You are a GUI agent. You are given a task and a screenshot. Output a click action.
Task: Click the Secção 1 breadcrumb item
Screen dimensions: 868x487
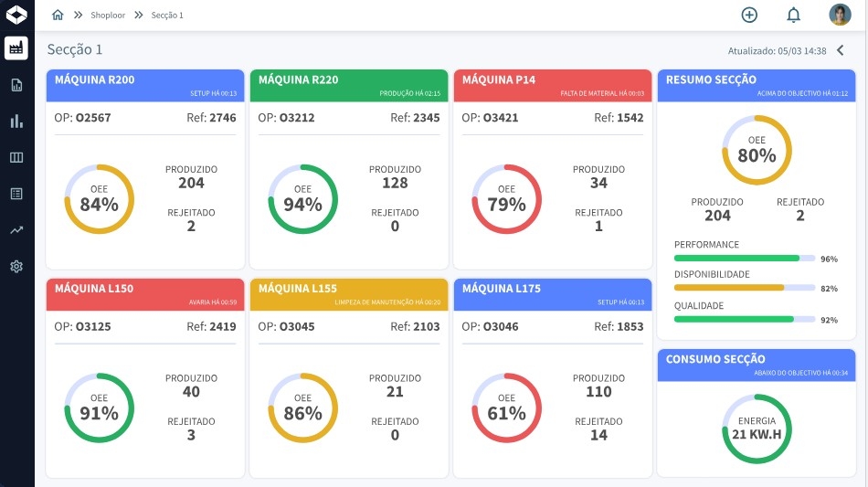pyautogui.click(x=167, y=16)
